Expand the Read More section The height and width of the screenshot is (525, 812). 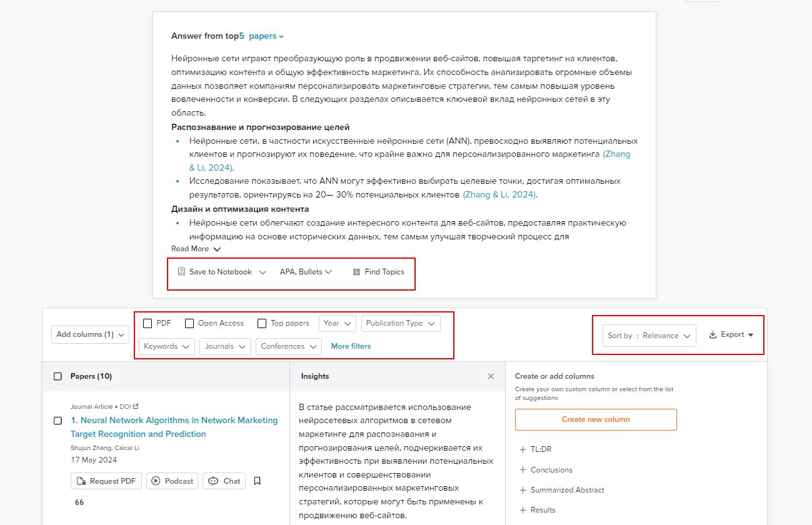(196, 248)
